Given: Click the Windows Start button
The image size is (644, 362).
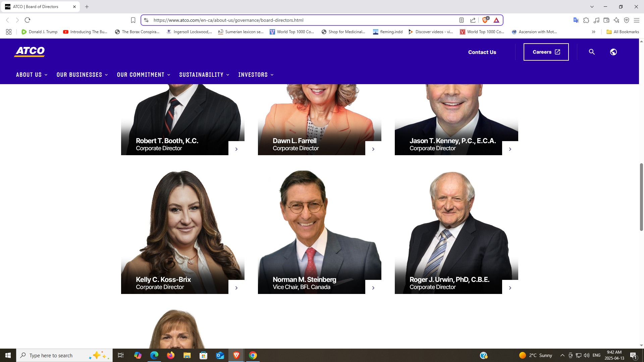Looking at the screenshot, I should [8, 355].
